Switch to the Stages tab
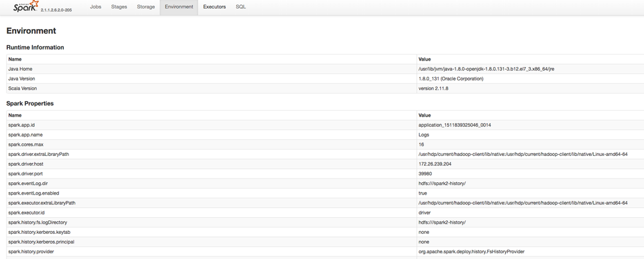 (x=119, y=7)
